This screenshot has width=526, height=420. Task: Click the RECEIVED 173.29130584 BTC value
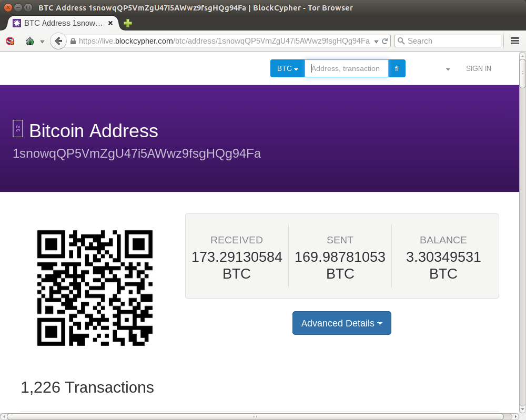[x=237, y=265]
